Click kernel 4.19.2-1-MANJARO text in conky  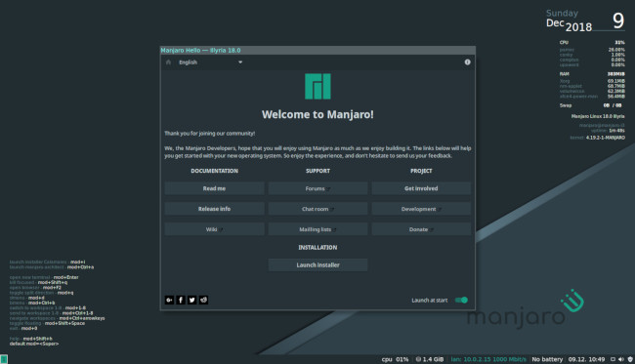coord(597,138)
